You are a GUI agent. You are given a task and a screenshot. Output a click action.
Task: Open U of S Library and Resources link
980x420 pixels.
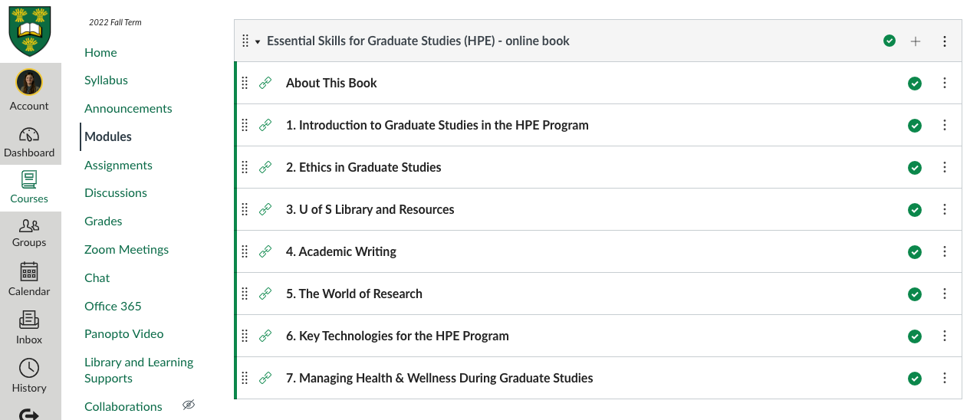point(370,209)
